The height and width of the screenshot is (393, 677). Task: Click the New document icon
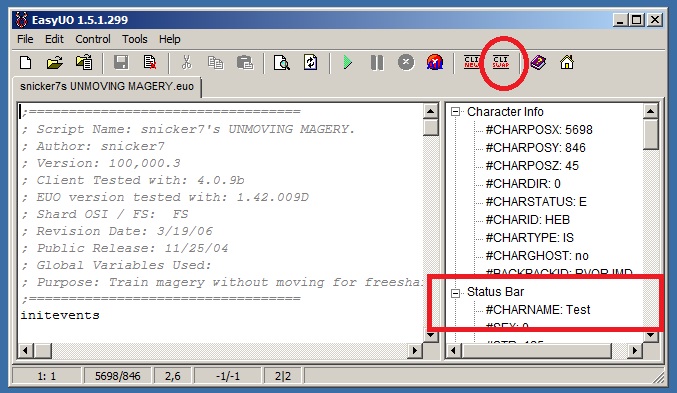click(x=26, y=63)
